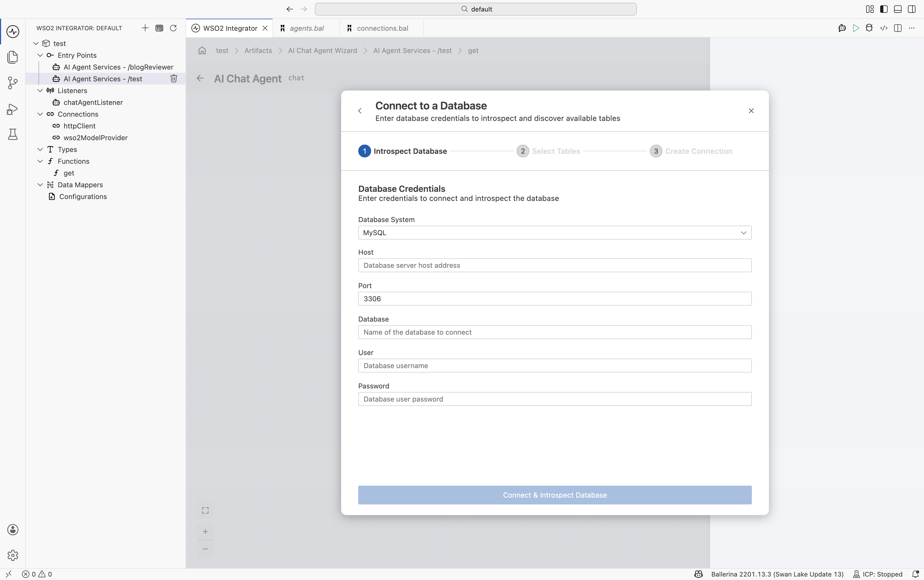Show source code icon in editor toolbar

884,28
